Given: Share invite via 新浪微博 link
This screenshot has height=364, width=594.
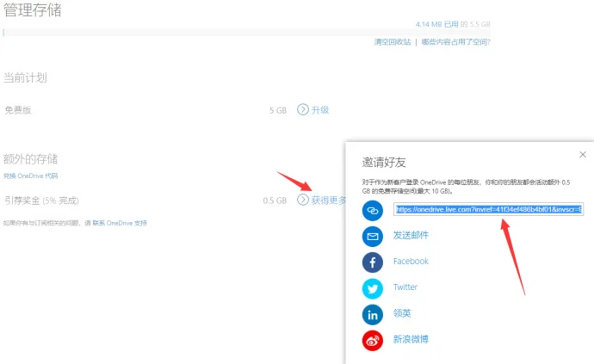Looking at the screenshot, I should point(411,339).
